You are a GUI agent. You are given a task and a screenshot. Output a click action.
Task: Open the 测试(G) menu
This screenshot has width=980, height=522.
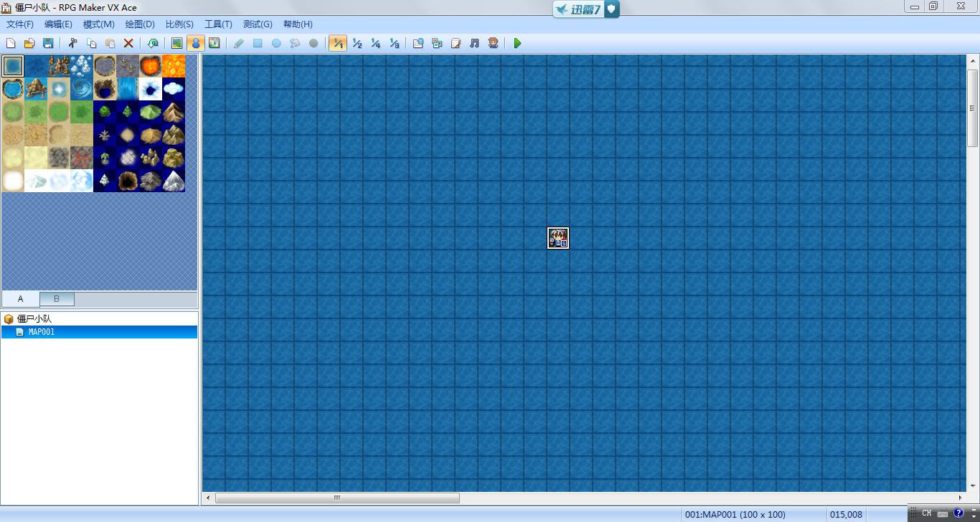[258, 24]
